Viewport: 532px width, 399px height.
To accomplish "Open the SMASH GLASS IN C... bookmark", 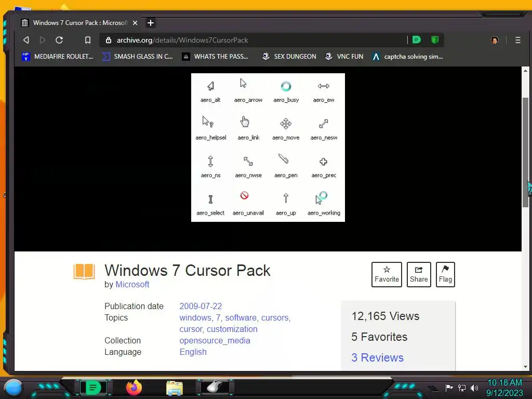I will point(138,56).
